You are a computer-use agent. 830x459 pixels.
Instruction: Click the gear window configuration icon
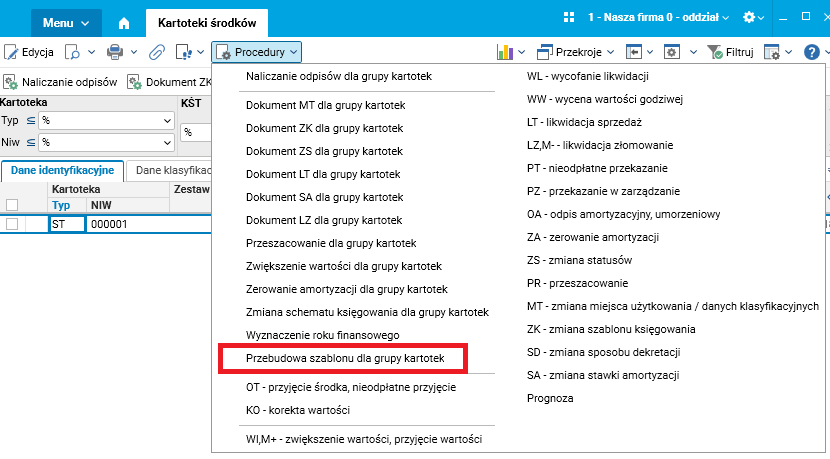tap(672, 52)
